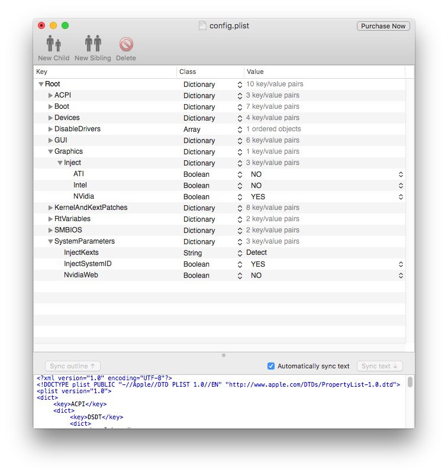The image size is (448, 476).
Task: Toggle Automatically sync text checkbox
Action: (271, 366)
